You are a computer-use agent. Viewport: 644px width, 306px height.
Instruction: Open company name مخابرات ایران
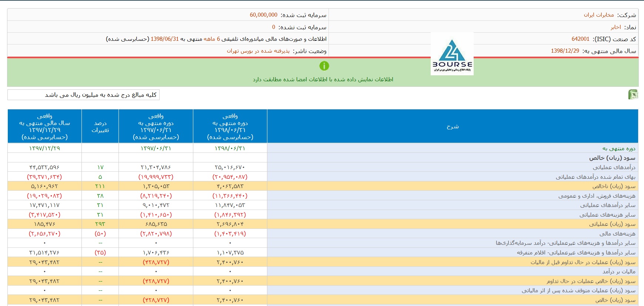point(599,15)
